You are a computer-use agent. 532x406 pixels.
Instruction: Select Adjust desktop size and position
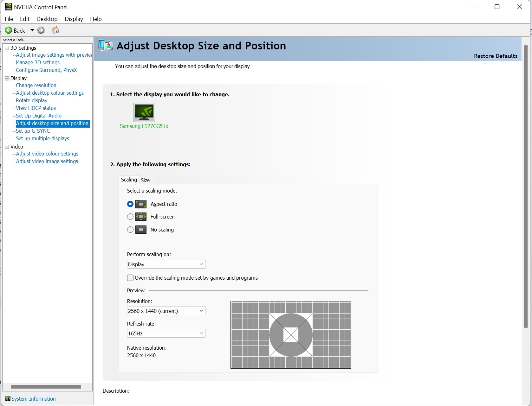pos(52,123)
